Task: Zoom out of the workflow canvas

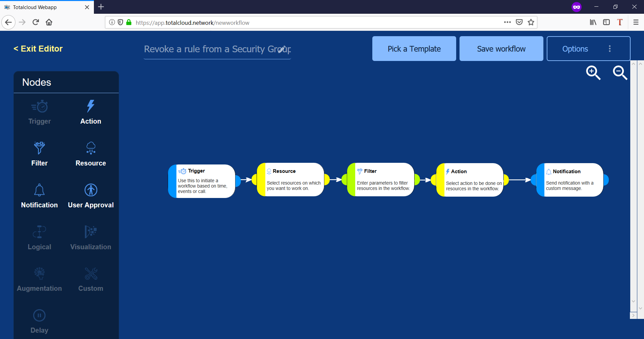Action: (x=620, y=73)
